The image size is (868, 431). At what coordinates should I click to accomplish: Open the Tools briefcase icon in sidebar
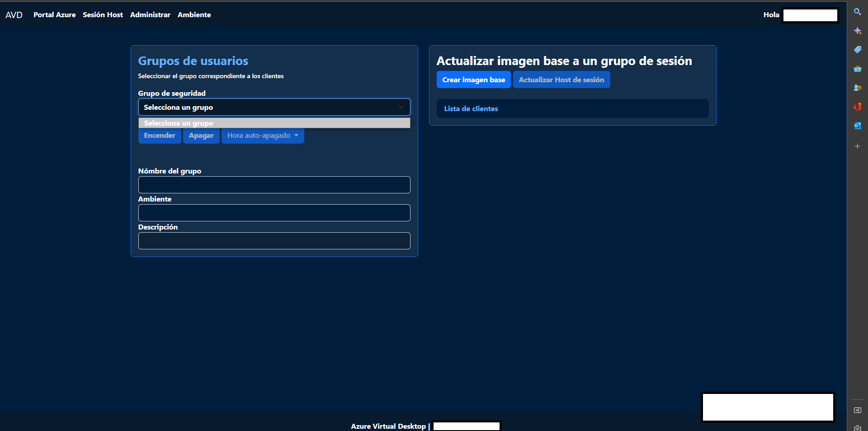tap(857, 69)
